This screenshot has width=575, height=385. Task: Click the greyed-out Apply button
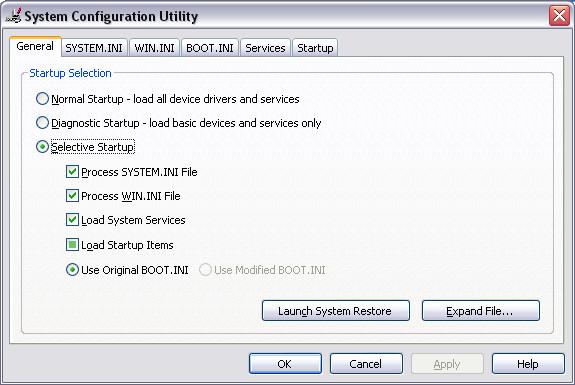[x=447, y=364]
